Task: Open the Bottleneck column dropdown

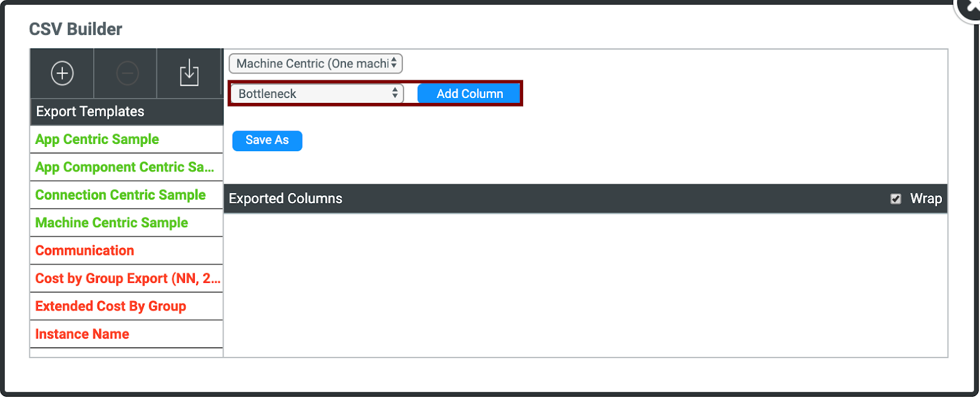Action: 317,94
